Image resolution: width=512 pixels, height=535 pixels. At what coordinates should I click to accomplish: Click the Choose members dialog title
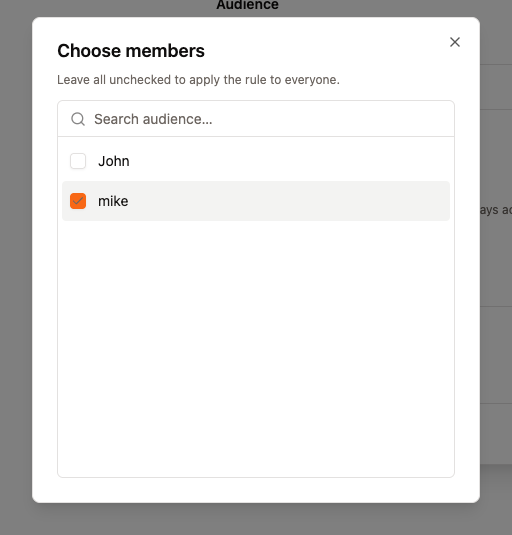point(131,51)
